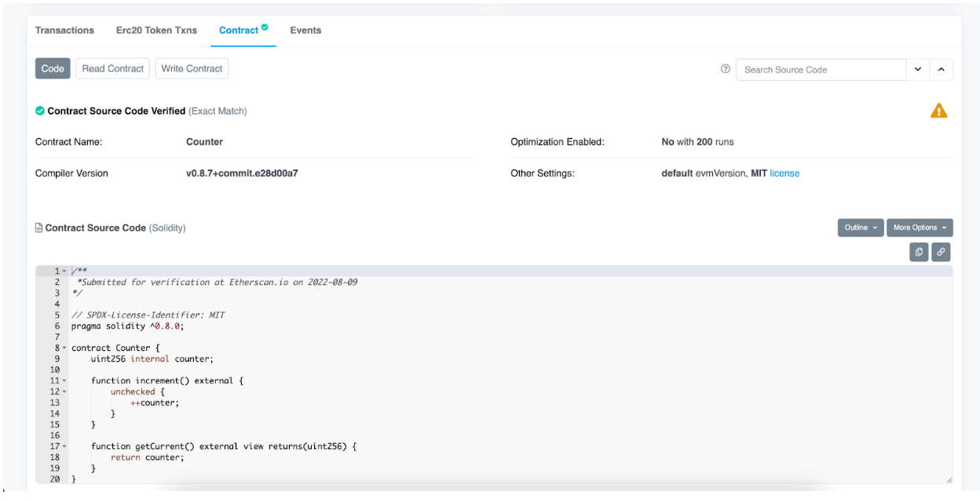Click the green check beside Contract Source Code Verified
This screenshot has width=980, height=501.
40,111
